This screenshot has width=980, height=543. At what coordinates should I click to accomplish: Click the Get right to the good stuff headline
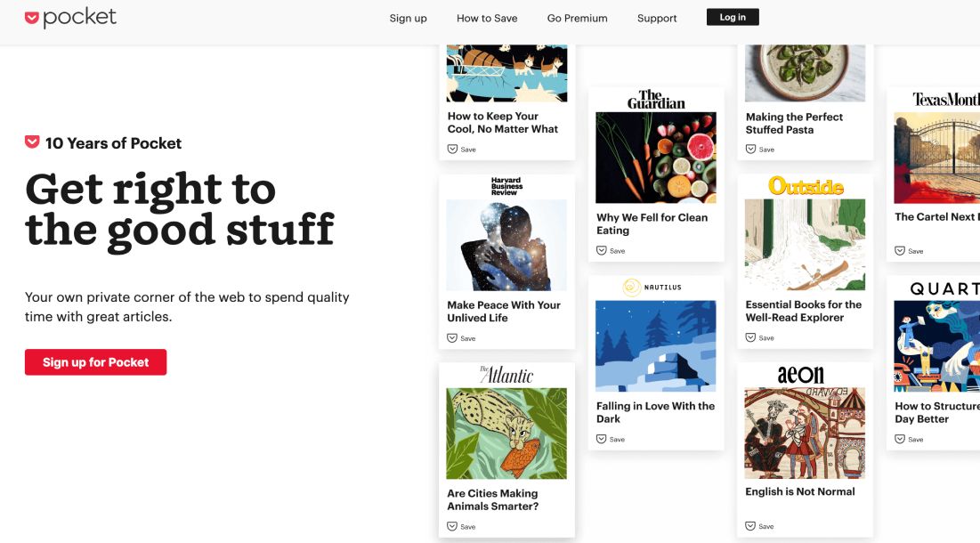click(180, 211)
